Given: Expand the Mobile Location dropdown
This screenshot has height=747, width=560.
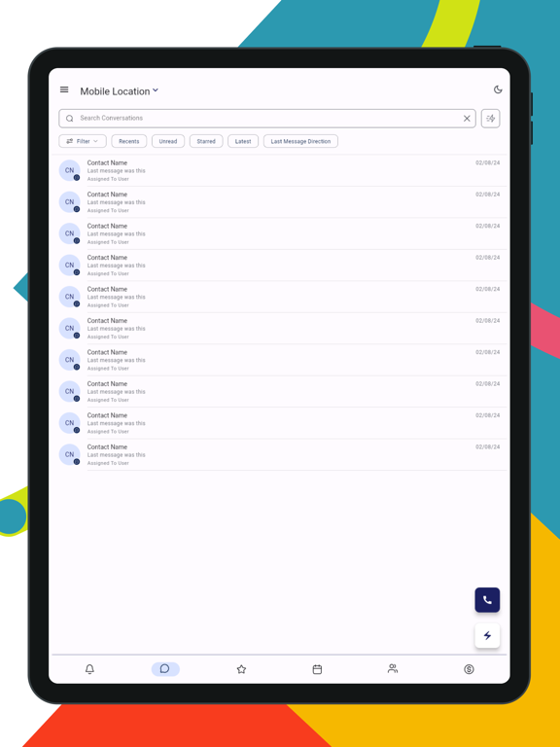Looking at the screenshot, I should (119, 91).
